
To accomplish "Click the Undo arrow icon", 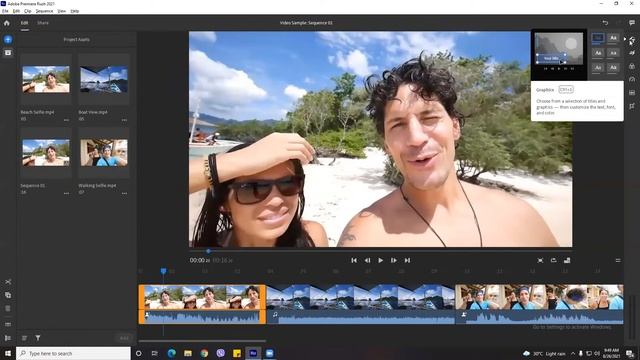I will coord(605,23).
